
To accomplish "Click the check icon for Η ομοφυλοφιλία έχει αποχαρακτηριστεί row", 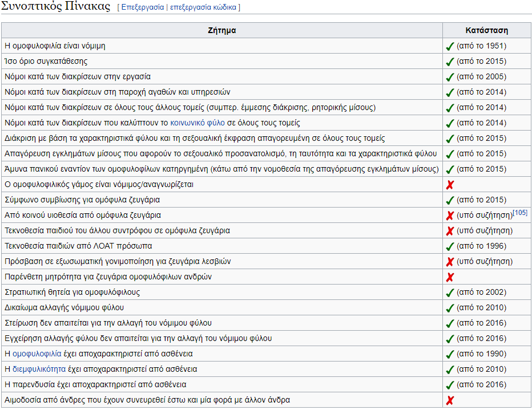I will (x=450, y=355).
